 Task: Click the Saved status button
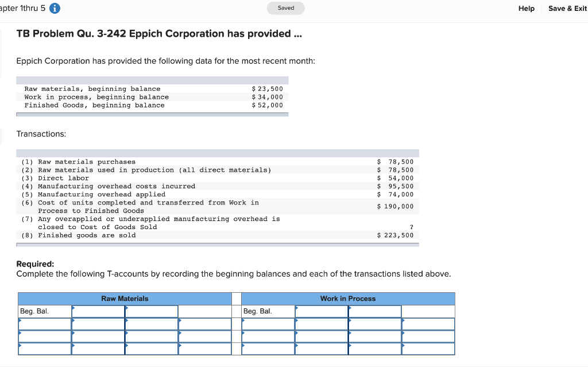coord(286,8)
